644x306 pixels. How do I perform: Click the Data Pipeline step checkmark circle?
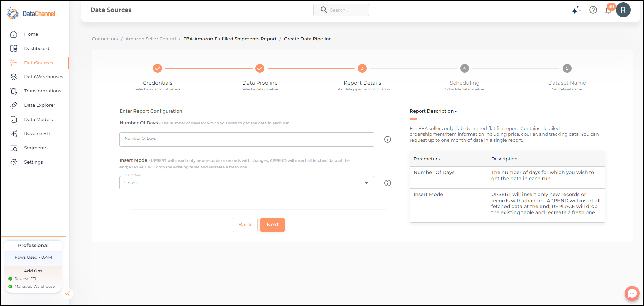(x=260, y=68)
